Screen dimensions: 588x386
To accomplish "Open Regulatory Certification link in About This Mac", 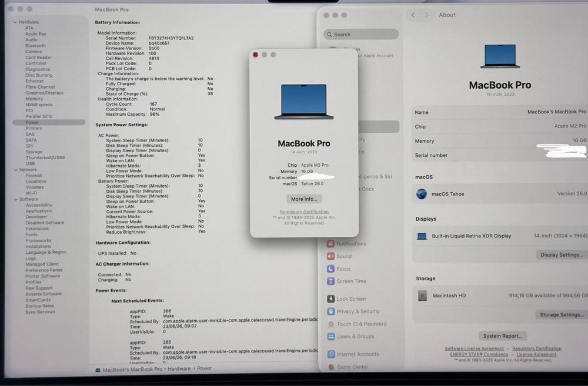I will [x=304, y=212].
